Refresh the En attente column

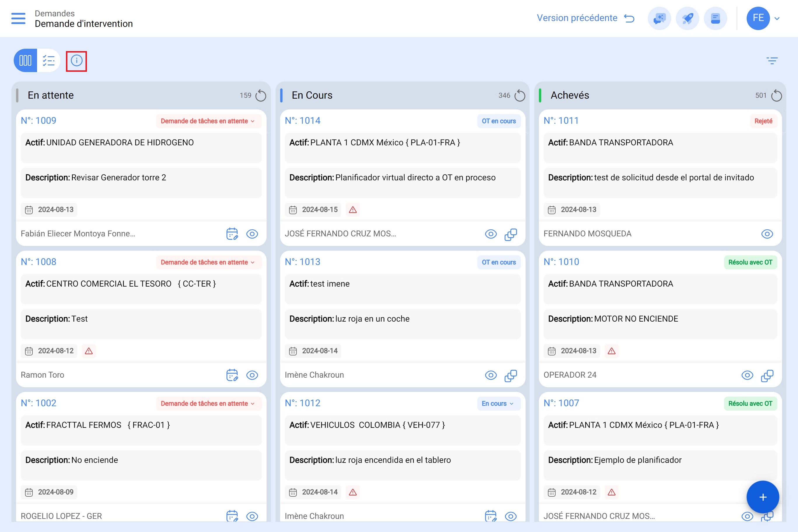261,96
